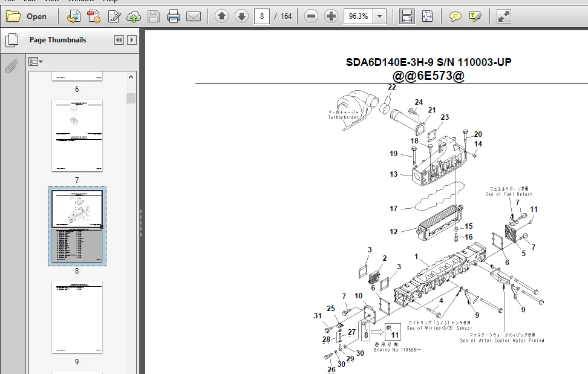
Task: Click the text @@6E573@
Action: point(428,76)
